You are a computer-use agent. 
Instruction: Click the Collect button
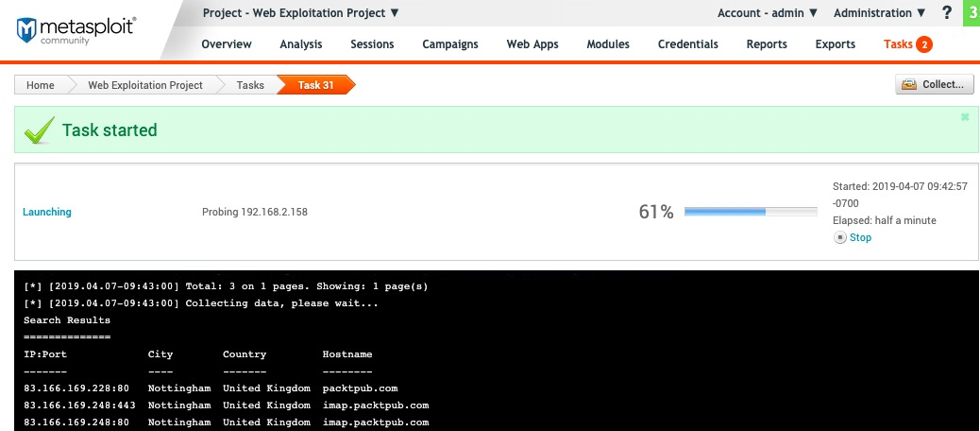tap(934, 85)
